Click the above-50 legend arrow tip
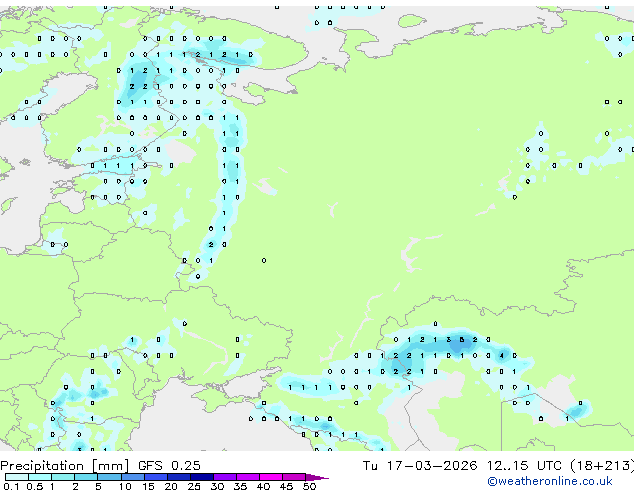Viewport: 634px width, 490px height. pyautogui.click(x=317, y=477)
